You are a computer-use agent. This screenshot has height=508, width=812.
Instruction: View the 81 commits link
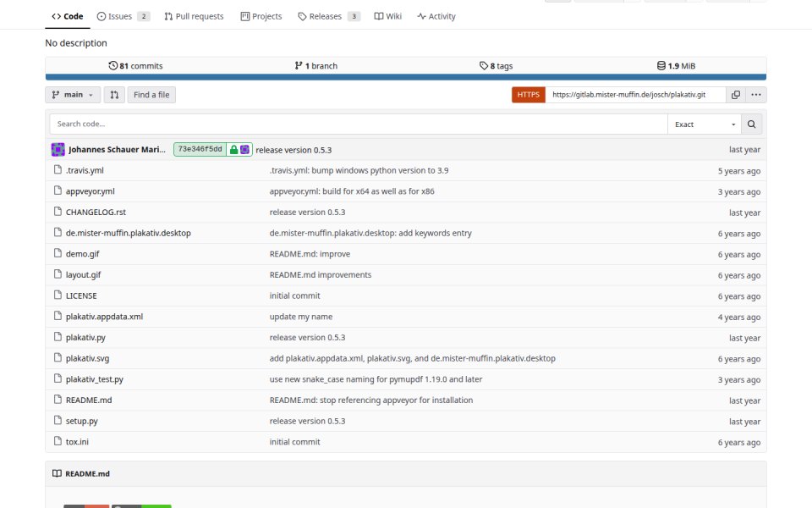135,66
